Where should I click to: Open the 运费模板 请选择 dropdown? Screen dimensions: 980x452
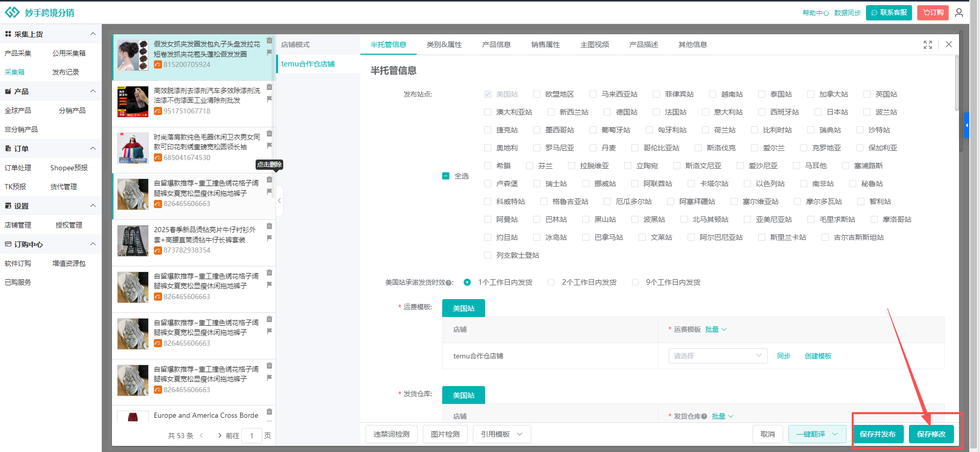[717, 356]
